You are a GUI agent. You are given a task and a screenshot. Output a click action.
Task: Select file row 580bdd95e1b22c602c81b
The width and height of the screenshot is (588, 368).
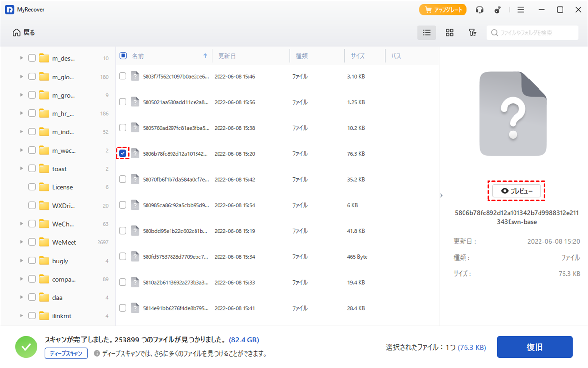point(277,231)
